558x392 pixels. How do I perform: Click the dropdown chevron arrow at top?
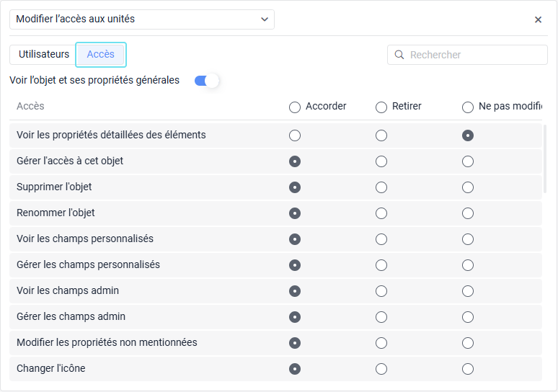pos(264,19)
